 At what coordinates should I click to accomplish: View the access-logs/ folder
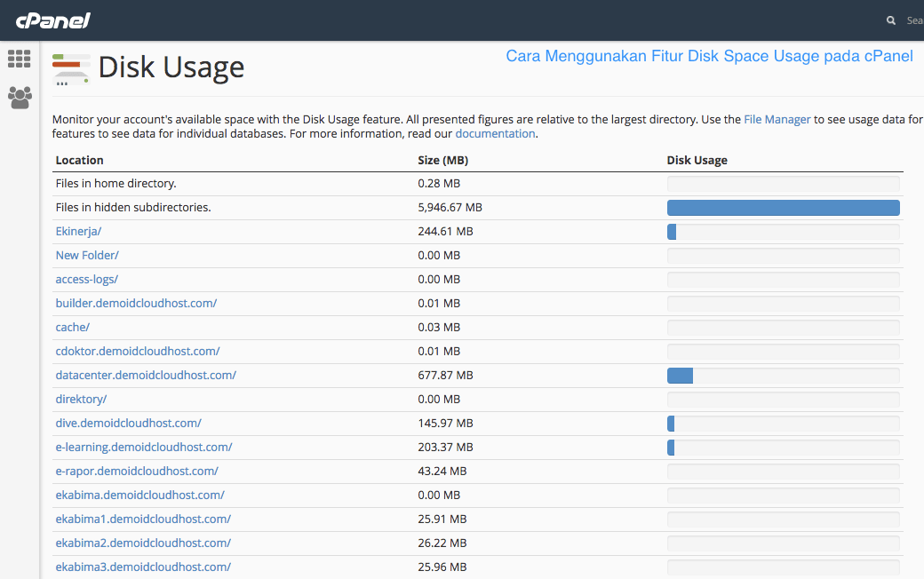tap(86, 279)
